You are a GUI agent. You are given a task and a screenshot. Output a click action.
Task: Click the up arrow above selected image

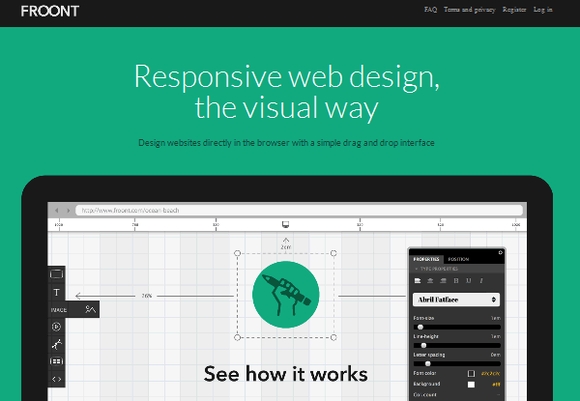tap(286, 240)
